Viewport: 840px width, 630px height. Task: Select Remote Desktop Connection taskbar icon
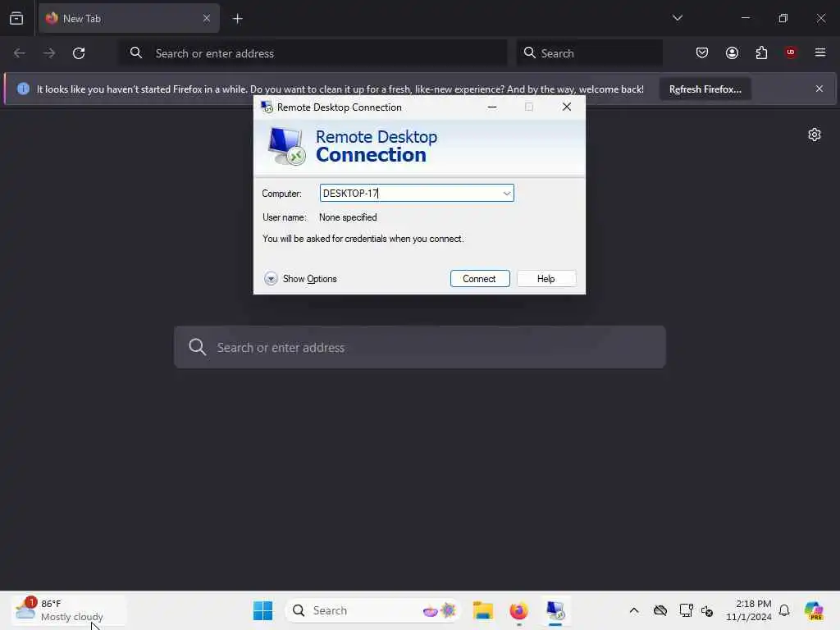[555, 610]
